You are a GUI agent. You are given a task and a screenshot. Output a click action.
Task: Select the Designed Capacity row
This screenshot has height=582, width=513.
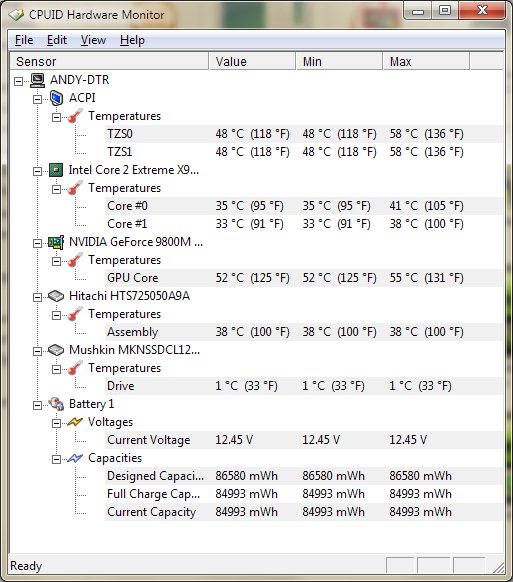[304, 476]
